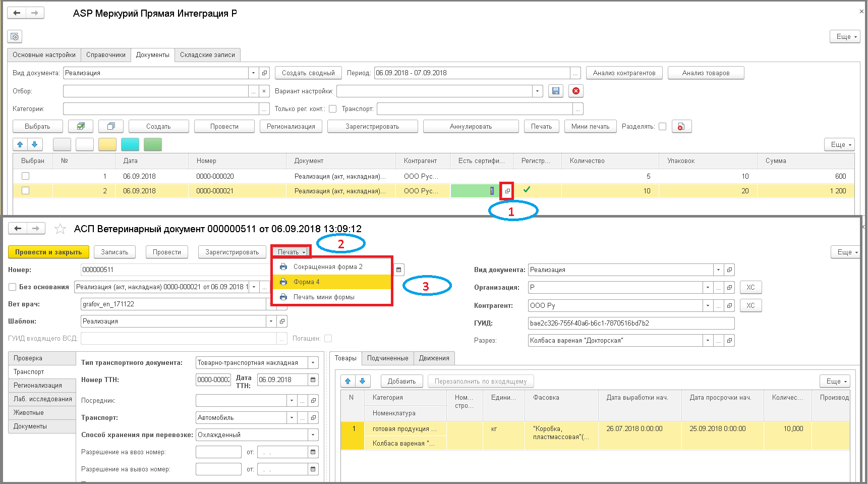Move row up in documents list
The height and width of the screenshot is (484, 868).
(x=20, y=144)
